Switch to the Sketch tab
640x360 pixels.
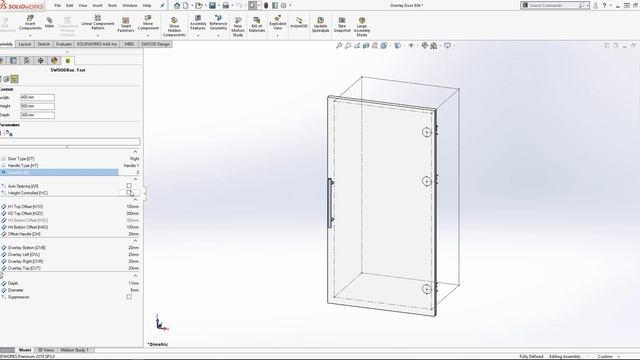pyautogui.click(x=44, y=44)
